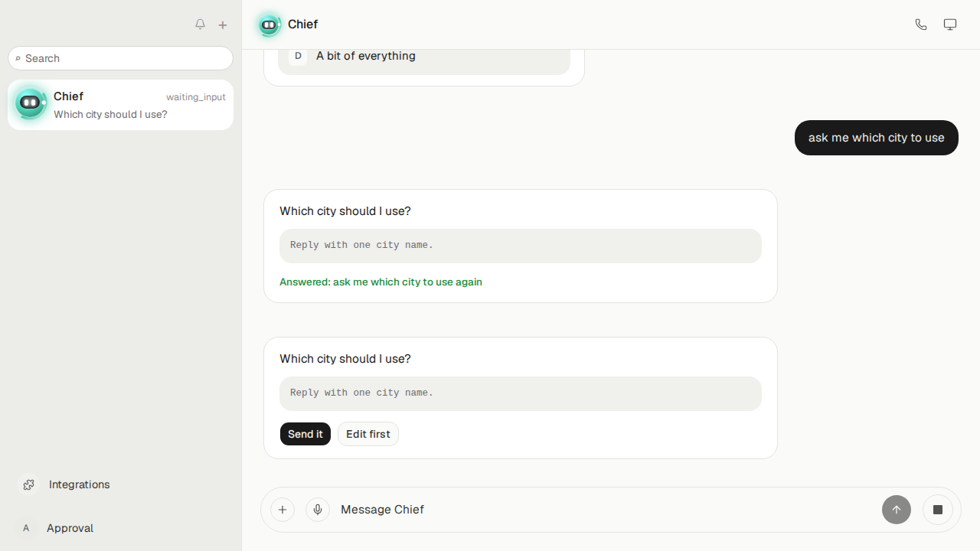Start a new chat with plus icon in sidebar
980x551 pixels.
(223, 25)
